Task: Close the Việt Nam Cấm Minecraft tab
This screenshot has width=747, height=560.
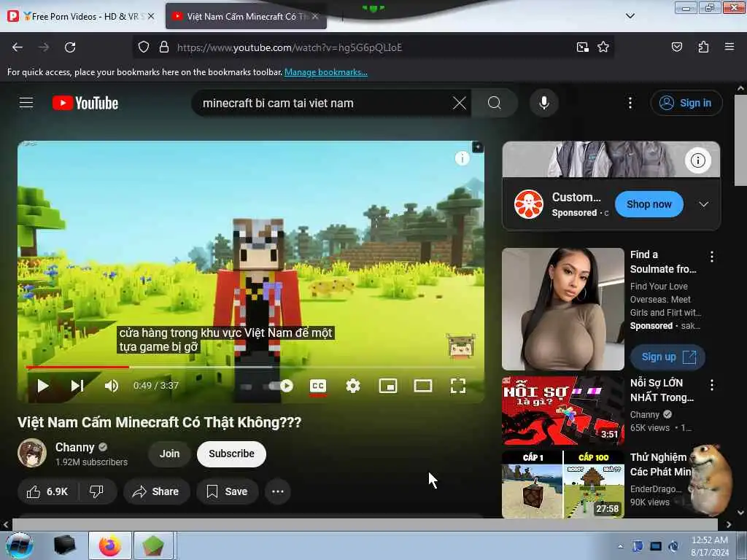Action: [315, 16]
